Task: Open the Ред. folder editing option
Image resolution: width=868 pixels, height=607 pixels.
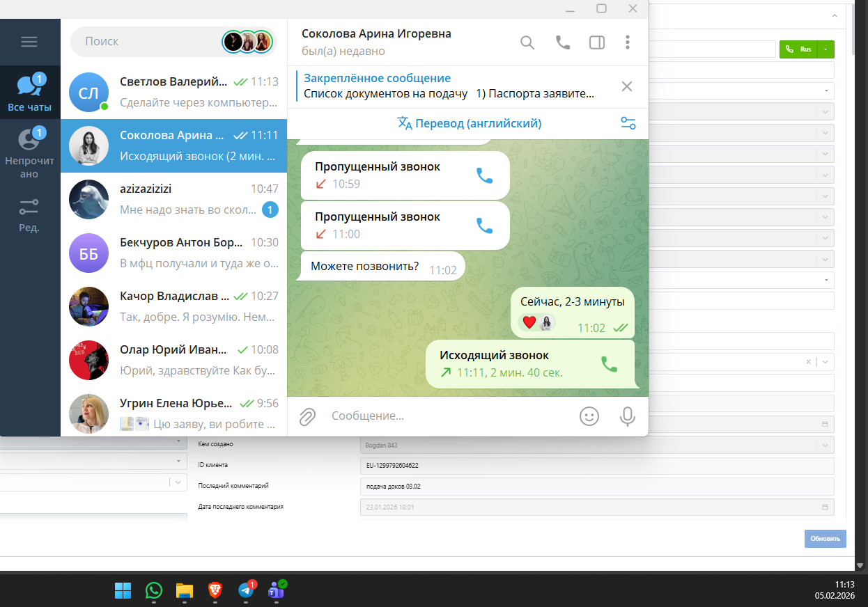Action: [x=30, y=215]
